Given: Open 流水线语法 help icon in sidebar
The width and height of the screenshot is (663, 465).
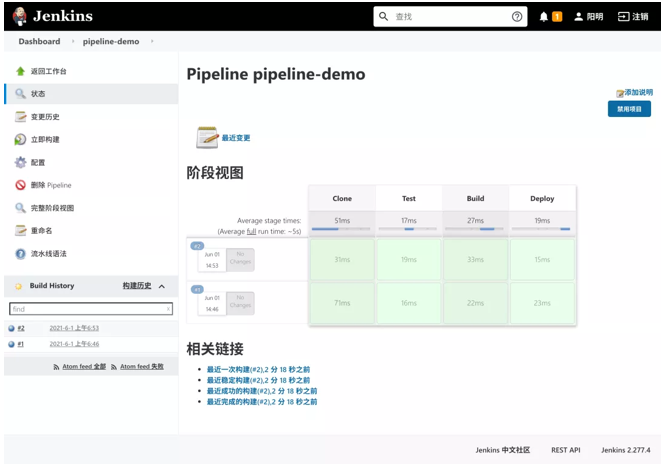Looking at the screenshot, I should click(20, 253).
